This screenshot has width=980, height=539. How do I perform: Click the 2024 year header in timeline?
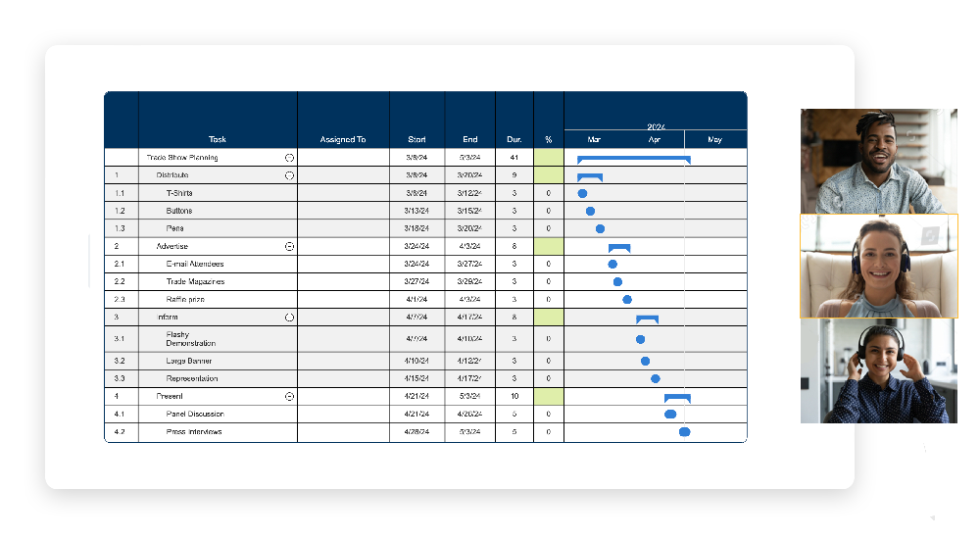(x=657, y=126)
